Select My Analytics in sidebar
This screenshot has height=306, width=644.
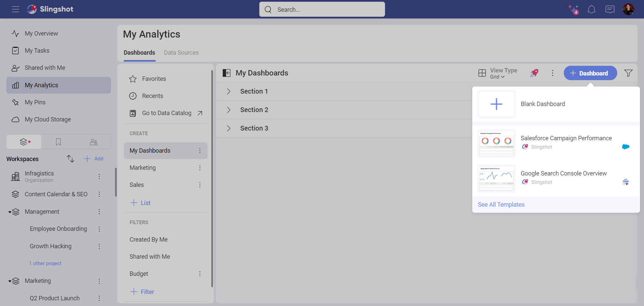59,85
